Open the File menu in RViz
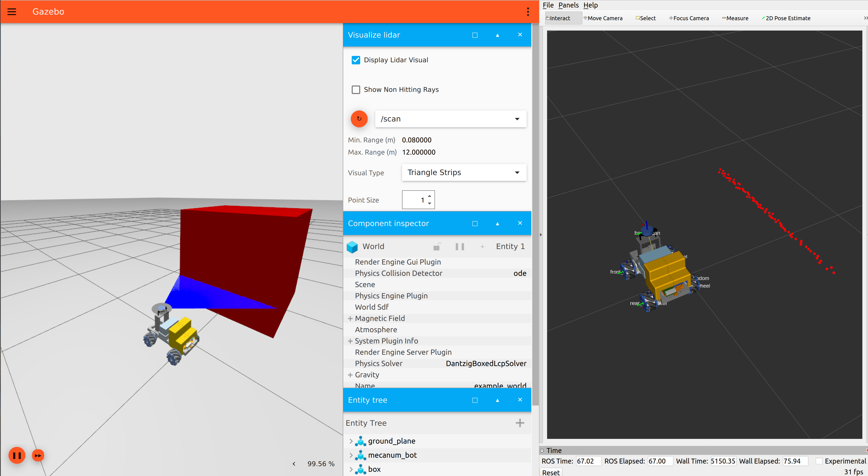868x476 pixels. click(x=548, y=5)
